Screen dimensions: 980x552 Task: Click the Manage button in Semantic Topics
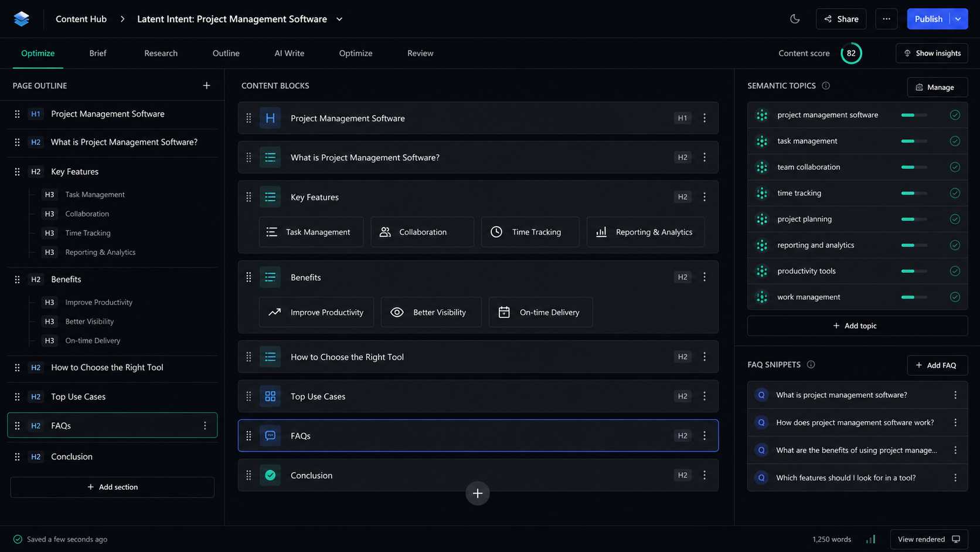937,87
